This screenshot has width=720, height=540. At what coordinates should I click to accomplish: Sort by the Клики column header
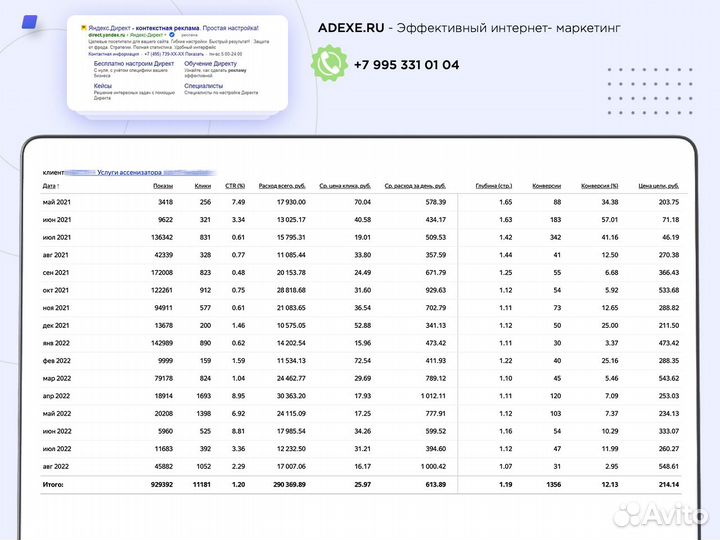[x=202, y=186]
